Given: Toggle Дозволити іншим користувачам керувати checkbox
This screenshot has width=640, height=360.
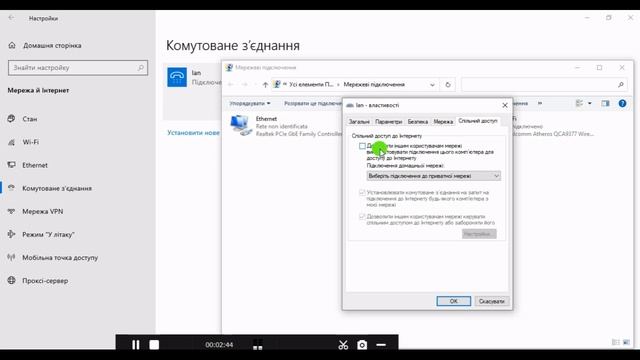Looking at the screenshot, I should point(362,216).
